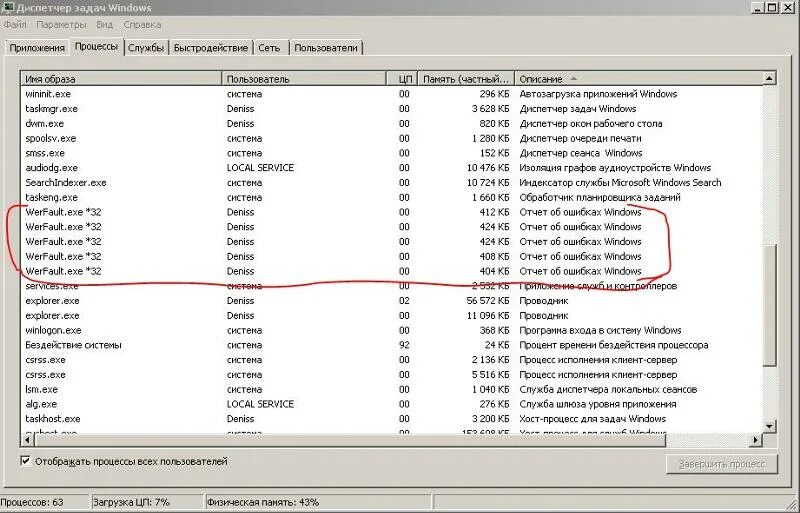Click the vertical scrollbar down arrow
The width and height of the screenshot is (800, 513).
tap(769, 426)
